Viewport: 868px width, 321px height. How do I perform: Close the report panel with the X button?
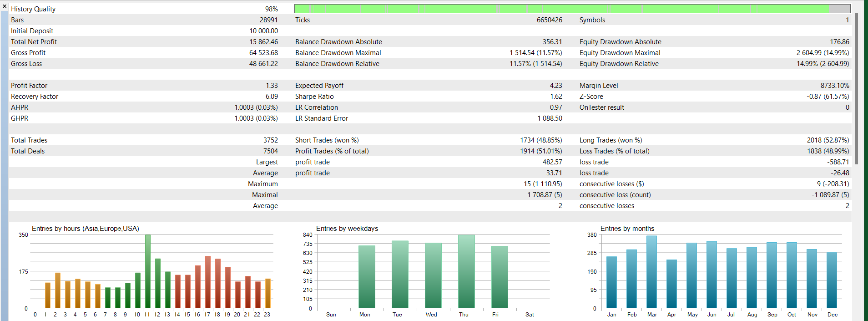pyautogui.click(x=5, y=6)
